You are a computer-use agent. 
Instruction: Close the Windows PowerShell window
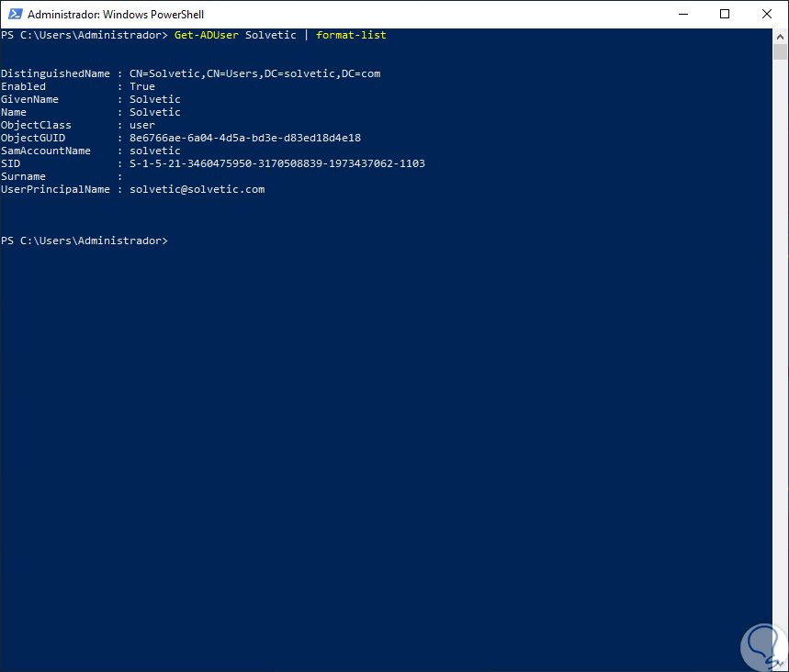click(x=767, y=14)
